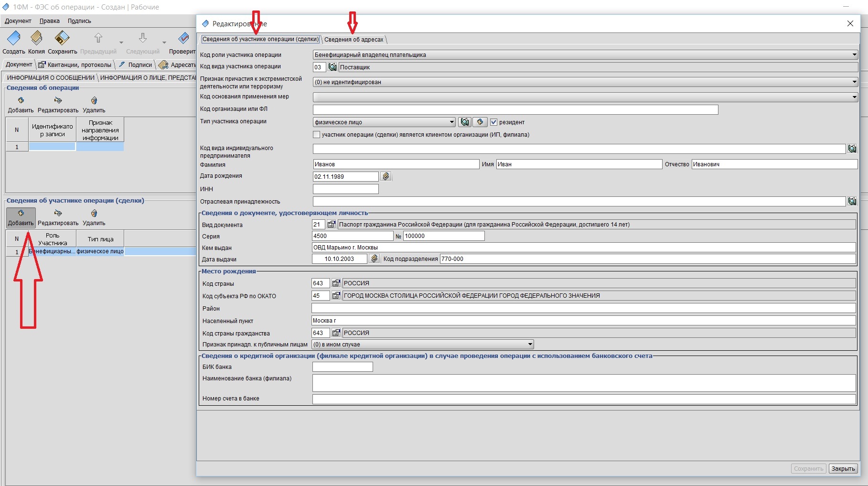Click the Сохранить button in dialog
Image resolution: width=868 pixels, height=486 pixels.
click(808, 469)
